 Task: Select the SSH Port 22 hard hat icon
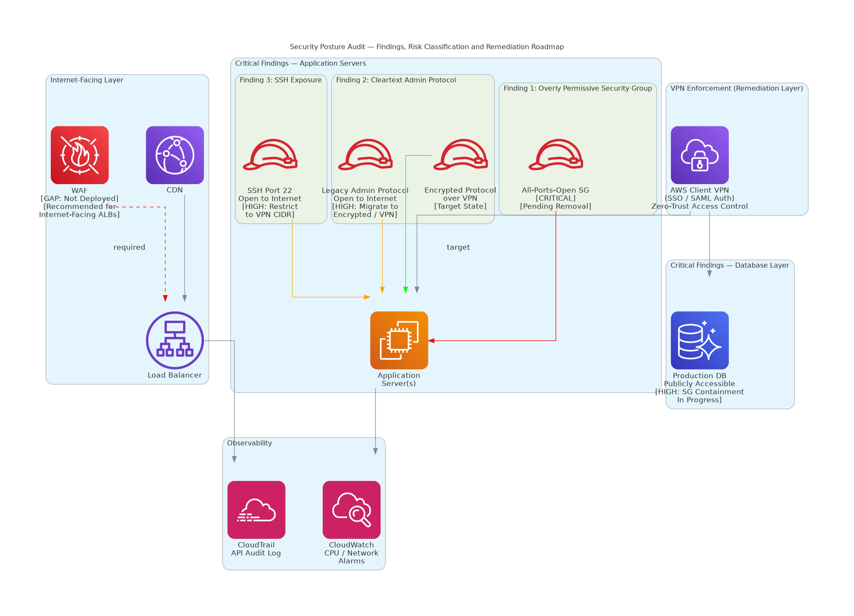point(270,155)
